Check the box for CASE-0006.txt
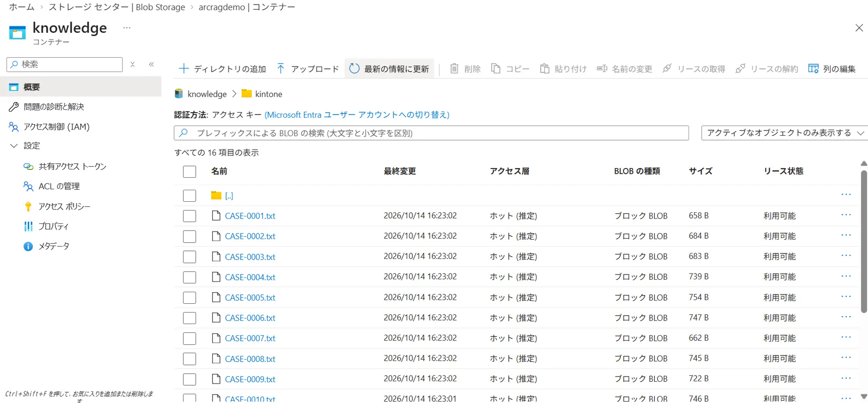This screenshot has height=403, width=868. pos(189,318)
